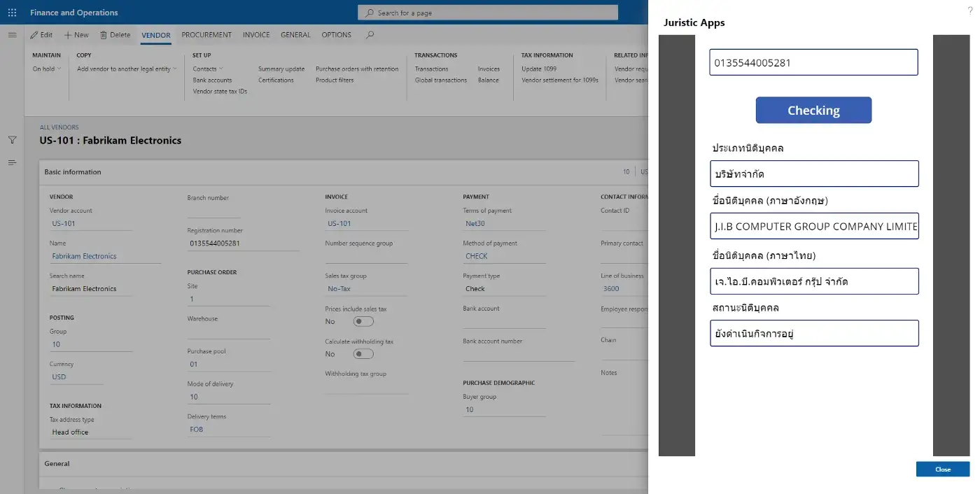This screenshot has height=494, width=980.
Task: Click the Terms of payment Net30 field
Action: 504,223
